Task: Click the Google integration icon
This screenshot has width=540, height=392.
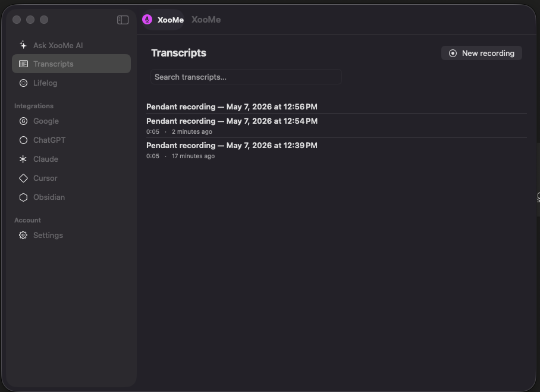Action: [x=23, y=121]
